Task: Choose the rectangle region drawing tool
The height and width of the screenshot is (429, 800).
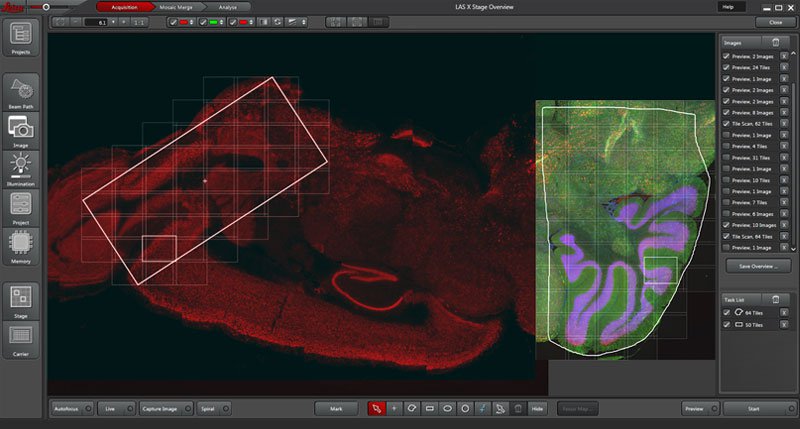Action: click(429, 408)
